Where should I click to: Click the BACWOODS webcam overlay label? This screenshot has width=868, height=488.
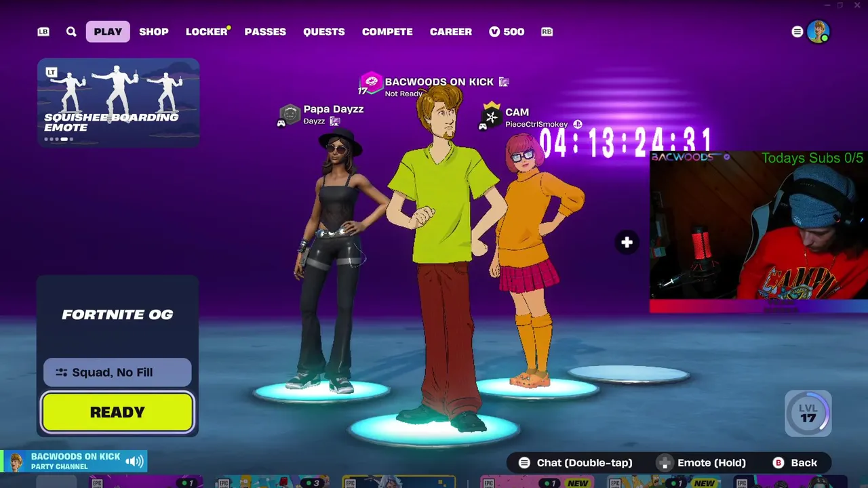(690, 157)
